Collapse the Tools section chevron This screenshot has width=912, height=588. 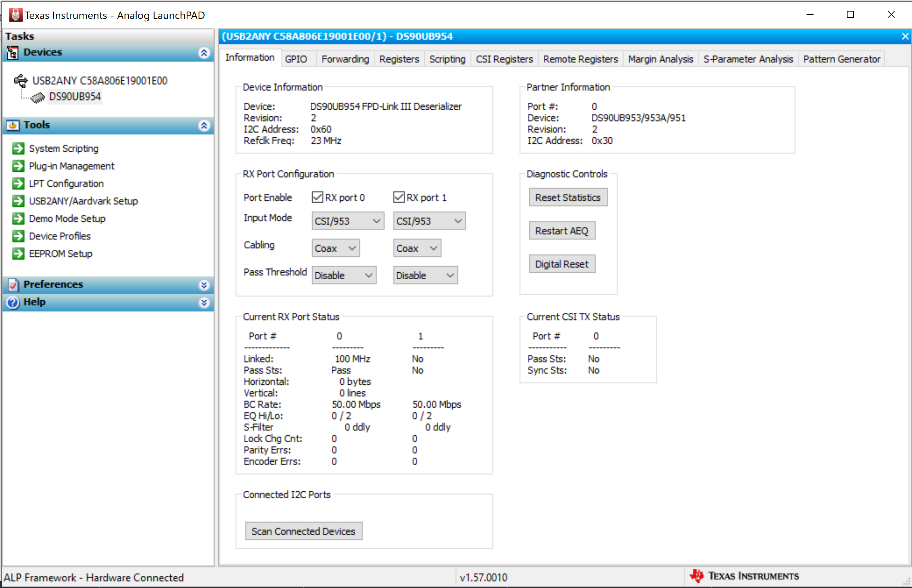tap(204, 125)
